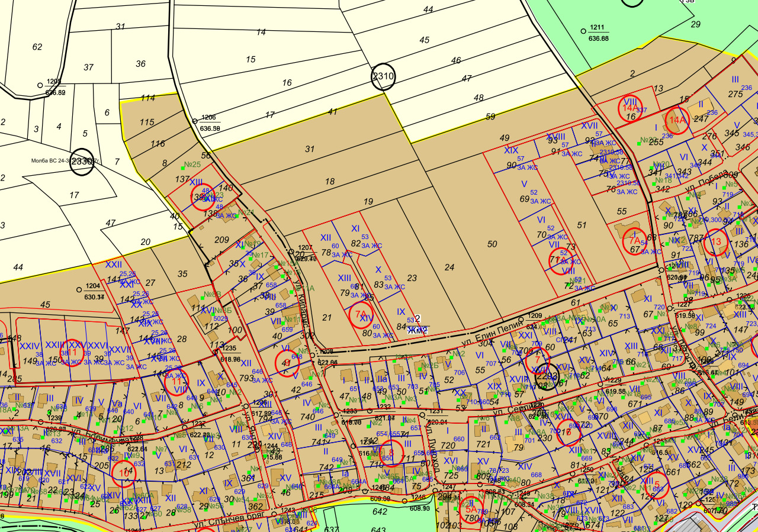Click the black circled zone marker 2310
758x532 pixels.
[383, 76]
